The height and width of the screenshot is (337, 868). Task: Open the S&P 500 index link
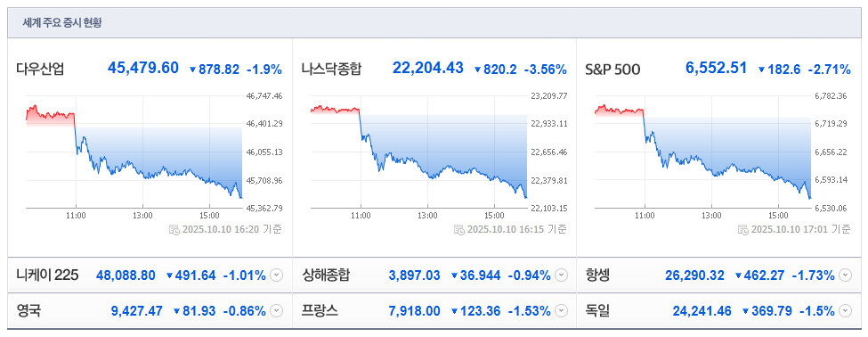[x=612, y=70]
